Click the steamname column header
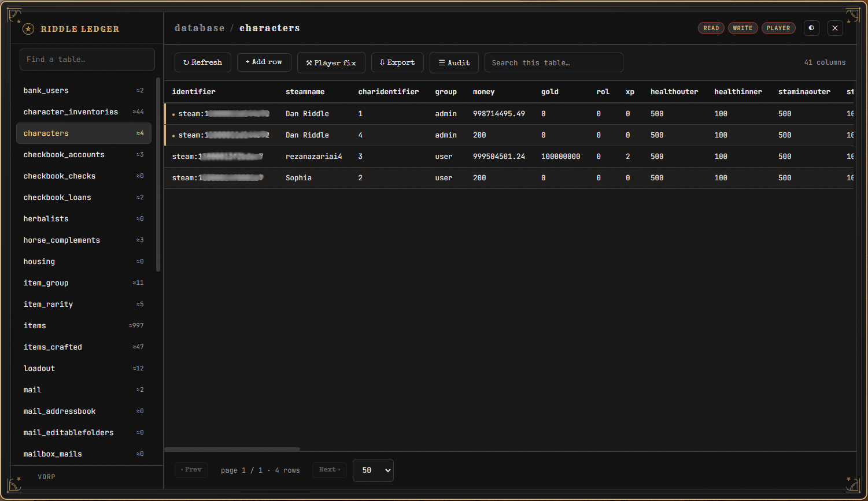The height and width of the screenshot is (501, 868). click(305, 92)
